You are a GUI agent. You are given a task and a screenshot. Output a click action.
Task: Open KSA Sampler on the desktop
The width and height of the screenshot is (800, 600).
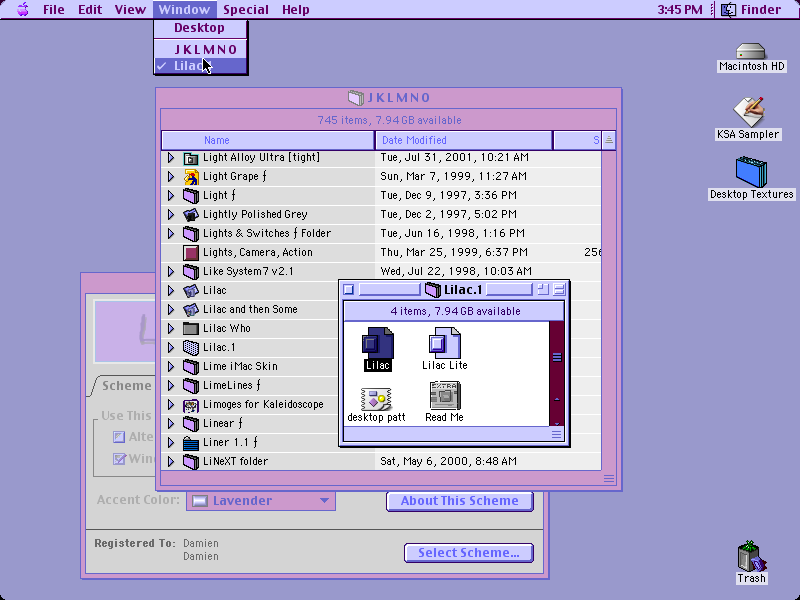tap(748, 112)
